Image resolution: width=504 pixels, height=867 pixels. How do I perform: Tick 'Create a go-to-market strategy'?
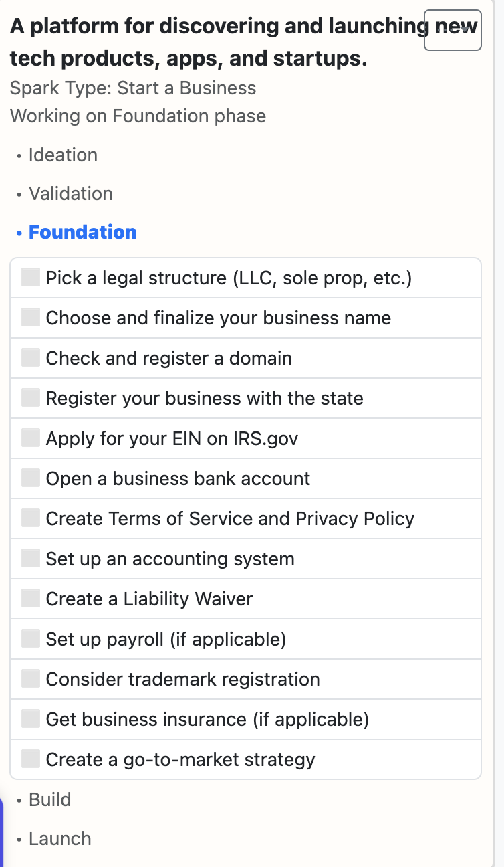(31, 759)
